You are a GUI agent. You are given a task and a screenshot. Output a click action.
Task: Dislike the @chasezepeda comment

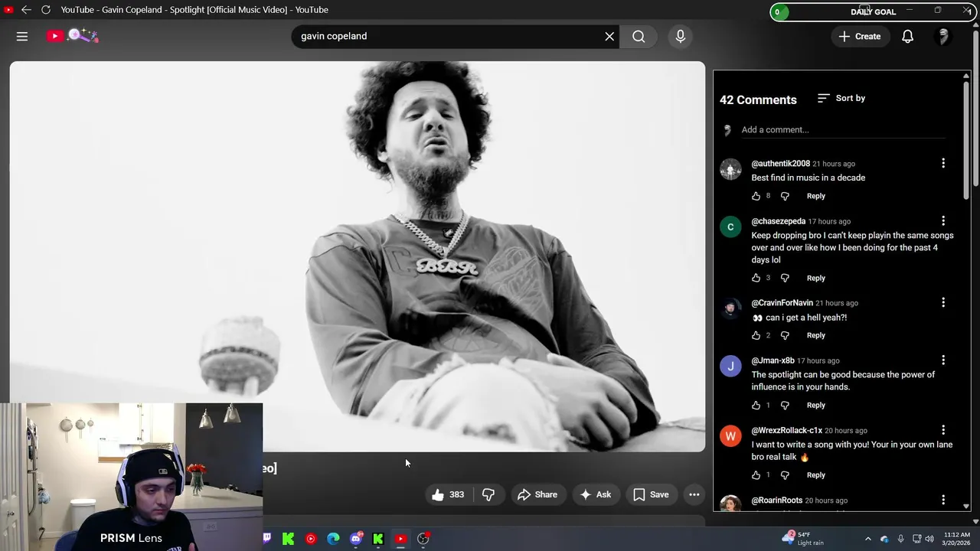(785, 278)
